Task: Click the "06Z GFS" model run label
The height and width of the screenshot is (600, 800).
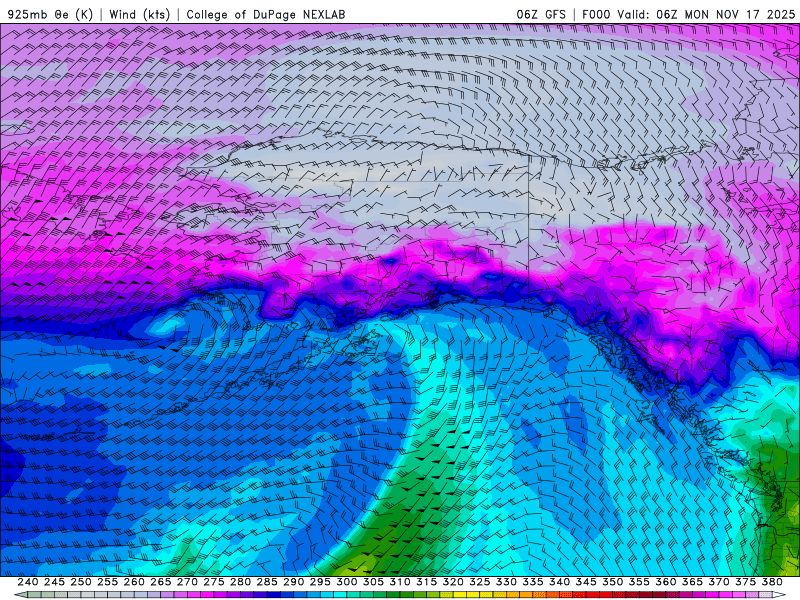Action: click(541, 14)
